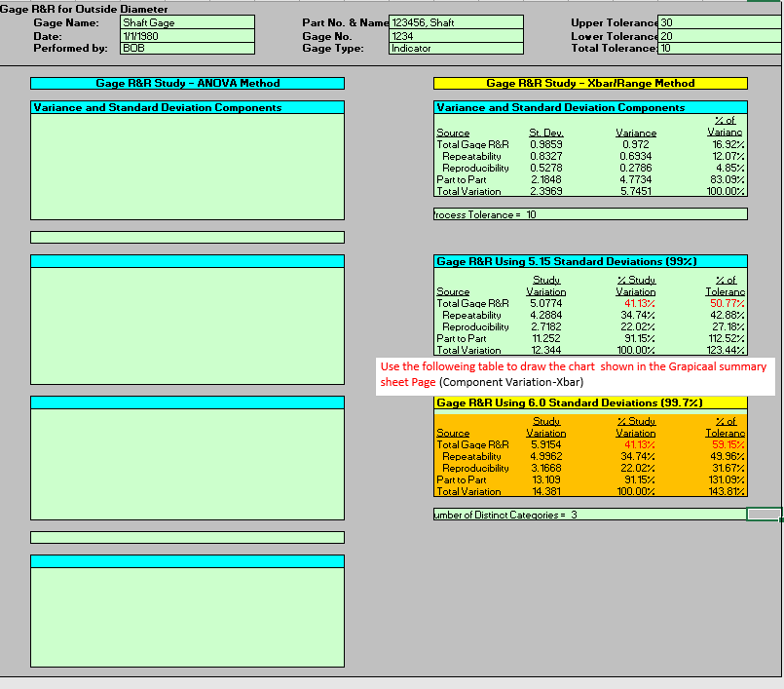784x689 pixels.
Task: Click the red 50.77% tolerance value
Action: 727,304
